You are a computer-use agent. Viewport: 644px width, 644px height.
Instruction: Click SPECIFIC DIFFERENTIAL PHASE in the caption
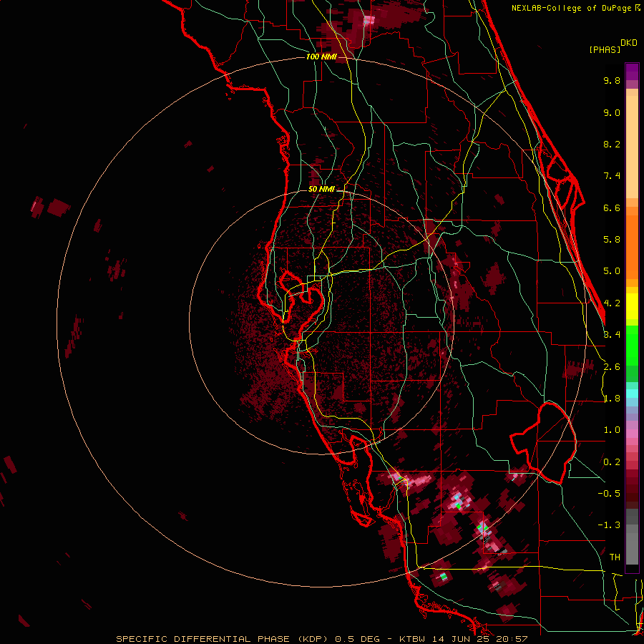point(203,639)
